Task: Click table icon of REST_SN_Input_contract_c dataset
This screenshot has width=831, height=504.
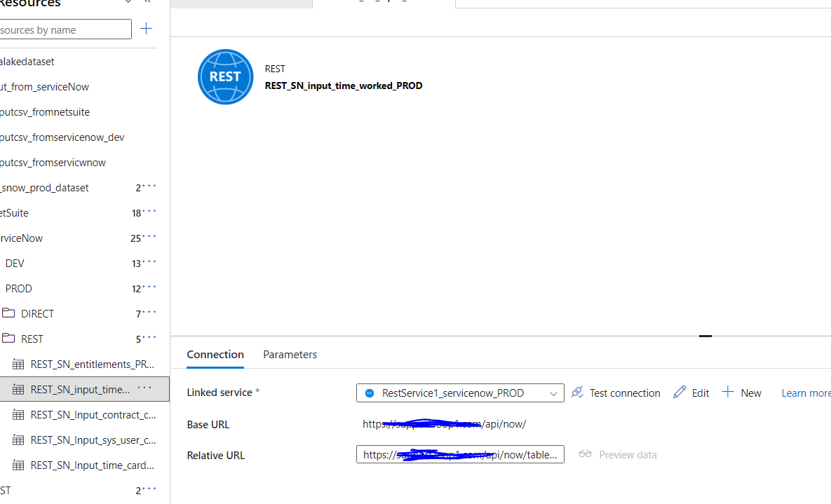Action: (18, 414)
